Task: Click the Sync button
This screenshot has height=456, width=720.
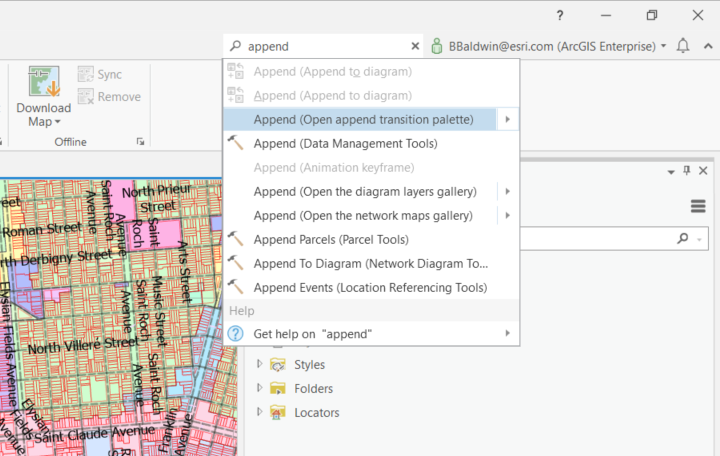Action: click(100, 74)
